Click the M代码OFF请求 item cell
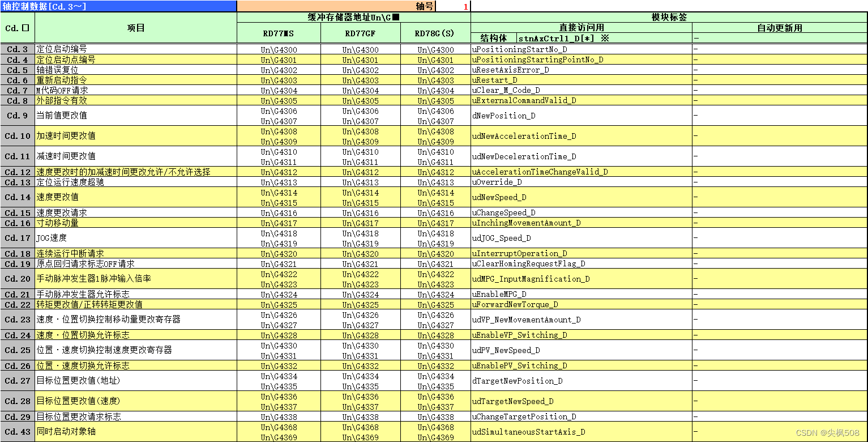Image resolution: width=868 pixels, height=442 pixels. (136, 90)
